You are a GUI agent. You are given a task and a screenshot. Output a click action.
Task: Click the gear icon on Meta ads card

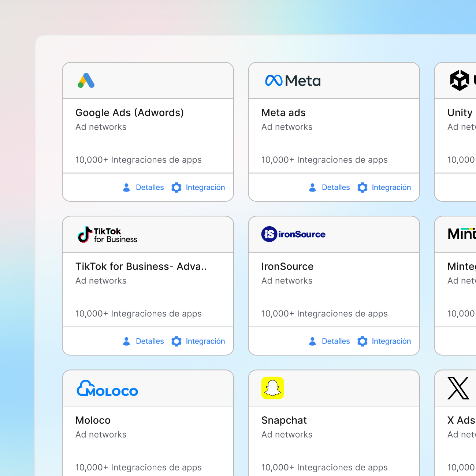click(x=362, y=187)
